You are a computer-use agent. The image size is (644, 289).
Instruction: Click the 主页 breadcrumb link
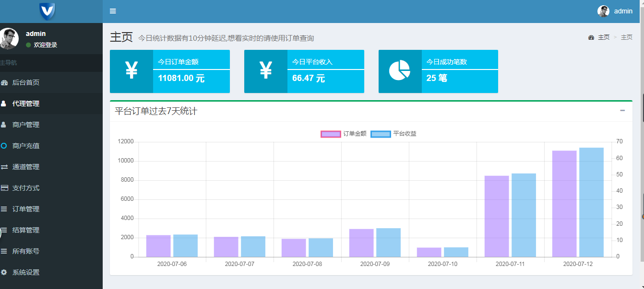click(603, 37)
